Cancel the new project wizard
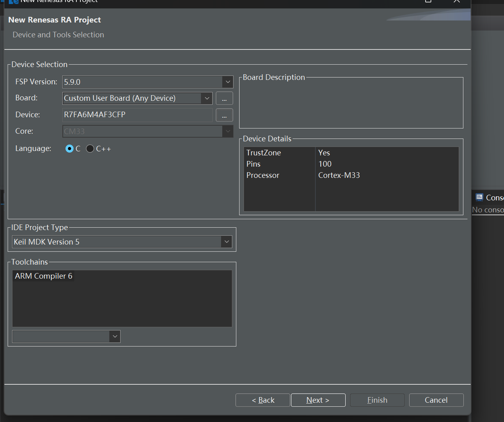Viewport: 504px width, 422px height. point(436,400)
